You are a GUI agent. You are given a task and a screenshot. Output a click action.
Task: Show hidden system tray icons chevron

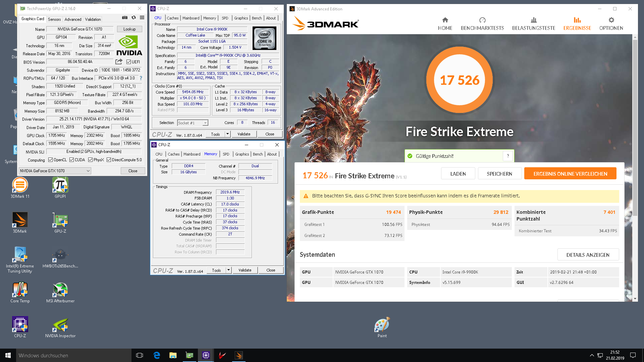[x=592, y=355]
